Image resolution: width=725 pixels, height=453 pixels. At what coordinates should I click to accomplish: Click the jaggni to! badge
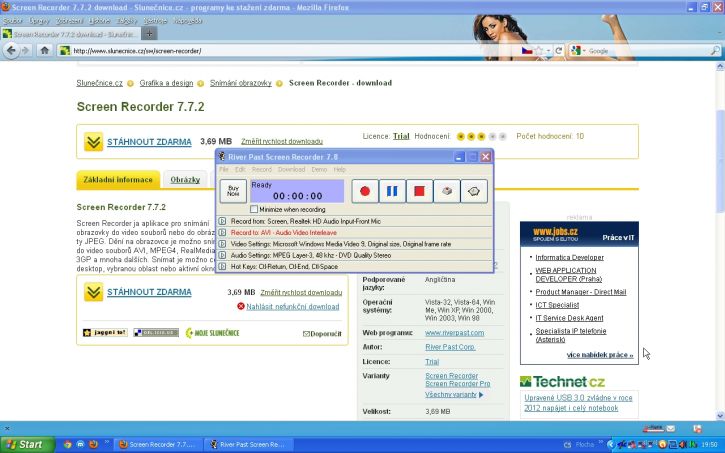[105, 332]
